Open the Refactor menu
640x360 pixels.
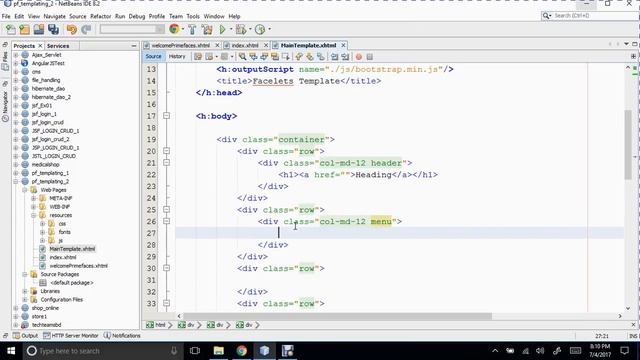(x=100, y=16)
